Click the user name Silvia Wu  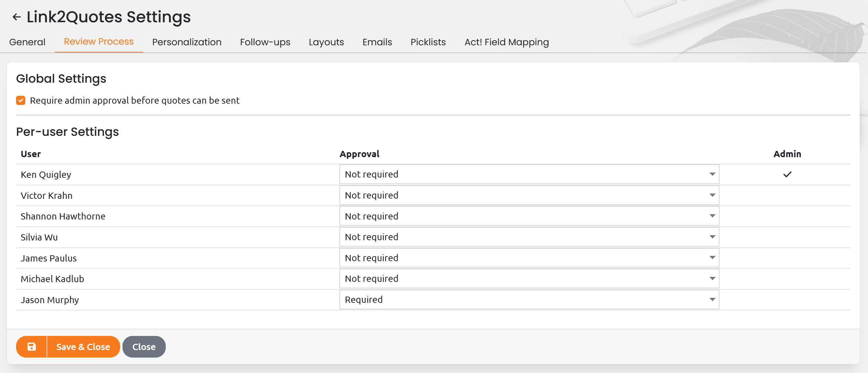point(39,237)
